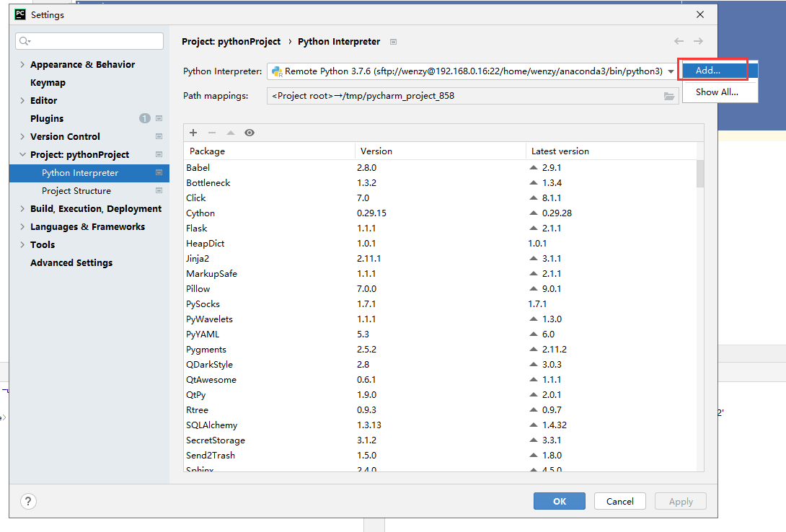Click the back navigation arrow
Viewport: 786px width, 532px height.
coord(679,41)
